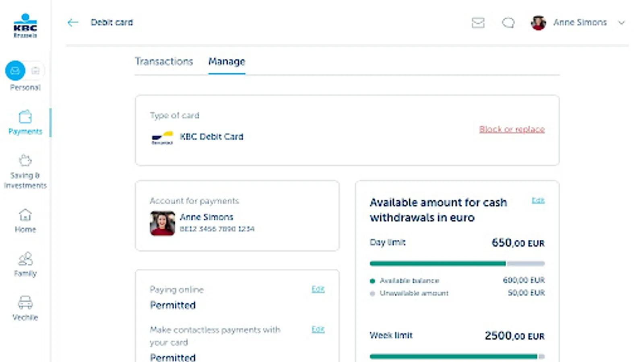Screen dimensions: 644x362
Task: Click the Block or replace link
Action: click(x=512, y=129)
